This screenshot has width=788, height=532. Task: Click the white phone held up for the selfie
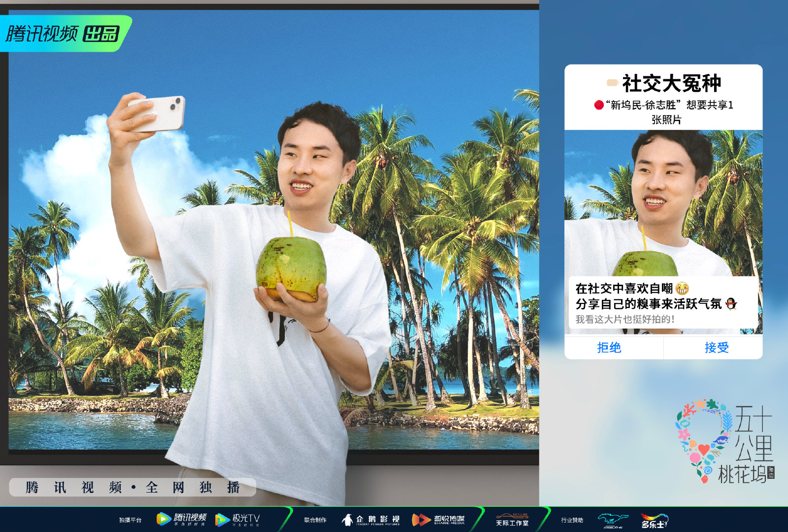click(x=157, y=113)
